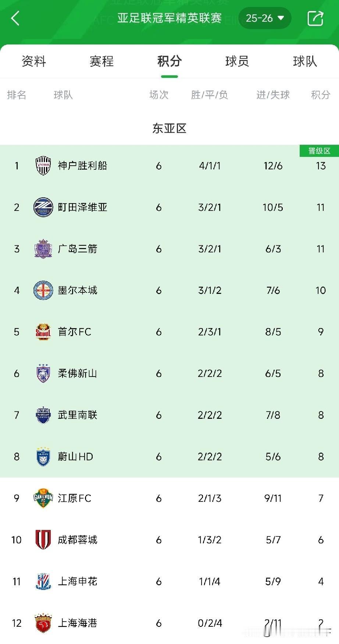Tap the 柔佛新山 team crest
The image size is (339, 644).
tap(43, 373)
